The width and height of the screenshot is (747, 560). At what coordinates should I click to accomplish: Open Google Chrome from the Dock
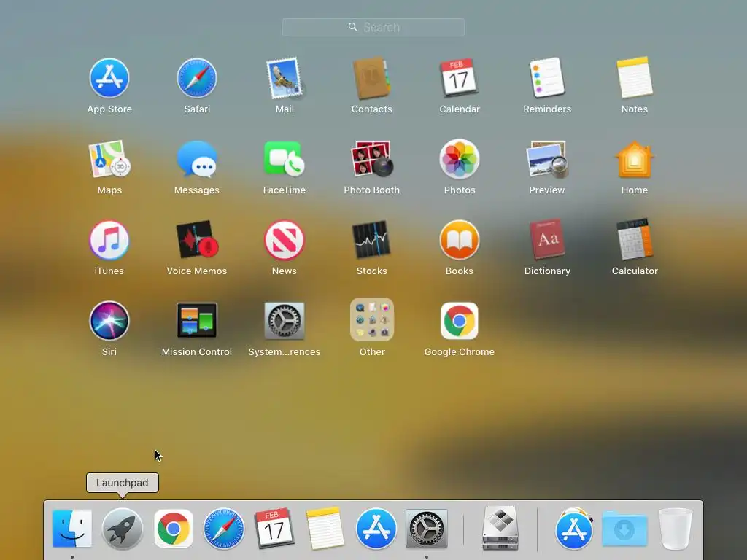pos(174,529)
